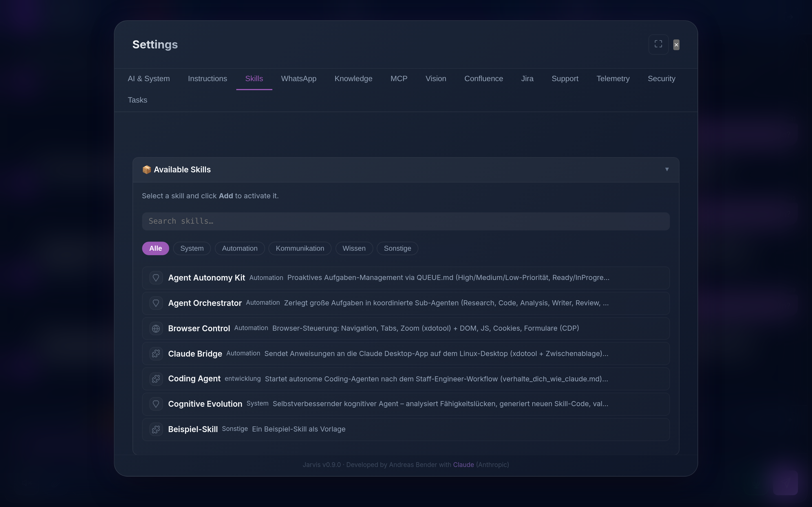Open the Telemetry tab
This screenshot has height=507, width=812.
[x=613, y=79]
